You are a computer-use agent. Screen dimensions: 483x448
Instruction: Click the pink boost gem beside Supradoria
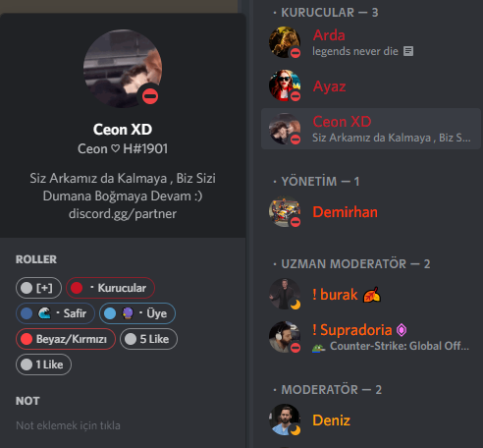[x=402, y=330]
